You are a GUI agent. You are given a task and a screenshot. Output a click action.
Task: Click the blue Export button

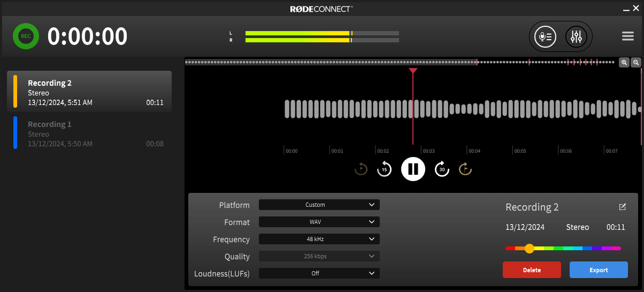[599, 270]
